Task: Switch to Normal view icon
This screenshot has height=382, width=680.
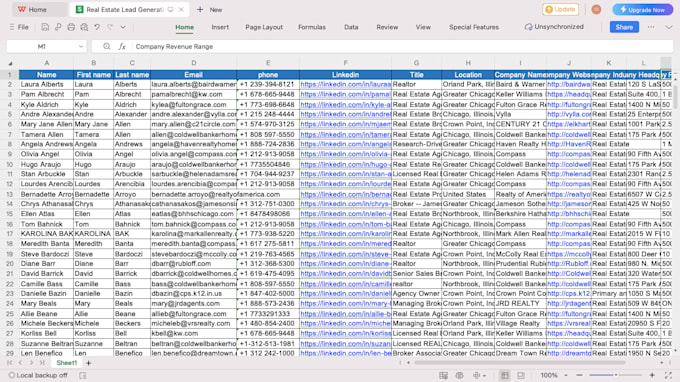Action: 505,375
